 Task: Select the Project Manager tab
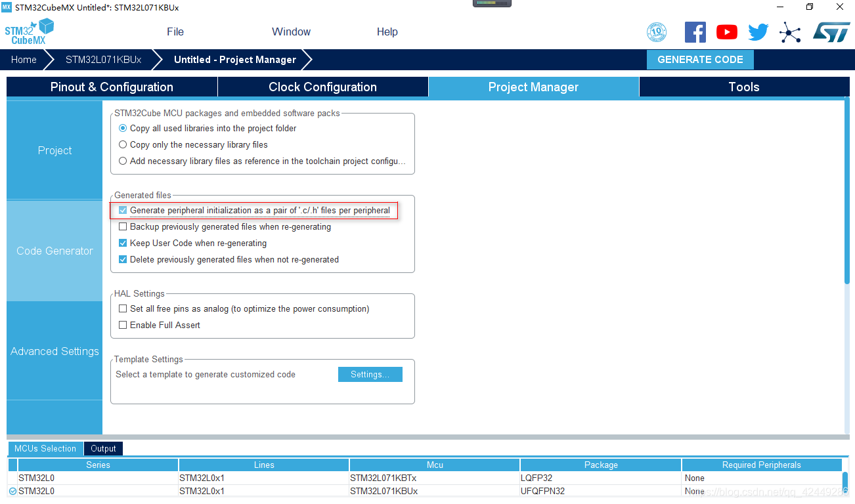pyautogui.click(x=533, y=87)
